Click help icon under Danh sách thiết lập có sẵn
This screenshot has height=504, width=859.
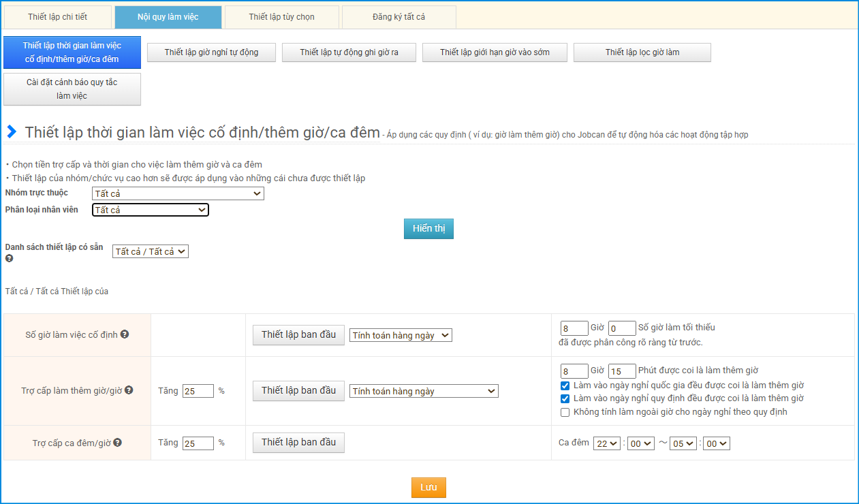coord(10,259)
